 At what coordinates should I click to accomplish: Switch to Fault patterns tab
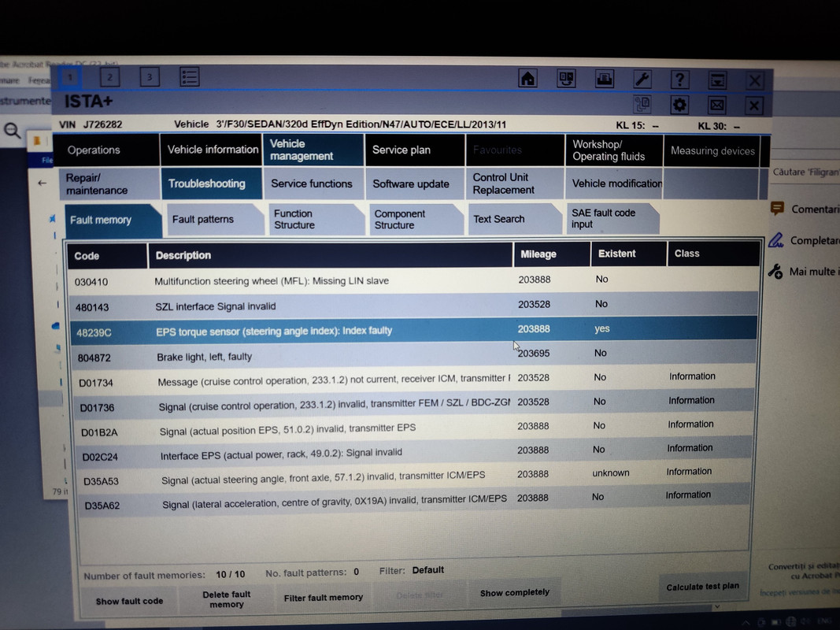[214, 220]
